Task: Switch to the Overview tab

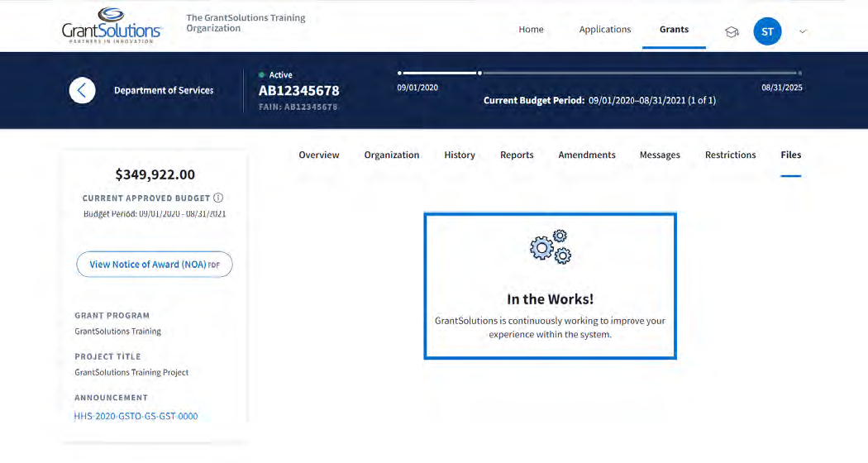Action: (319, 155)
